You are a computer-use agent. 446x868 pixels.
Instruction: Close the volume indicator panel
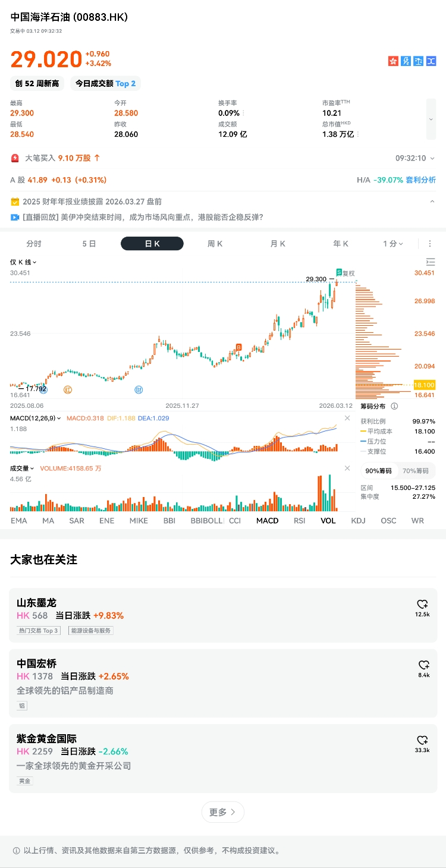[347, 468]
